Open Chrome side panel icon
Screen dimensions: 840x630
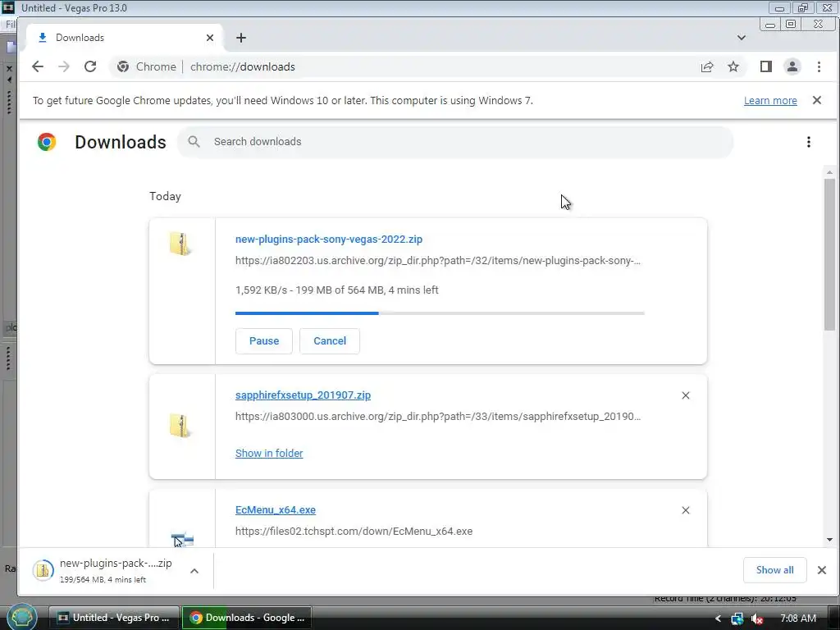(766, 66)
